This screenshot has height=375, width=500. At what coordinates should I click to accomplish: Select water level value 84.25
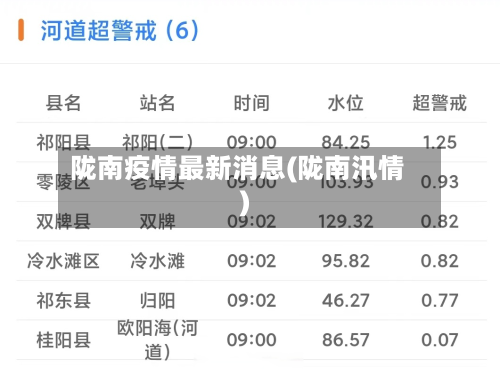[x=346, y=142]
